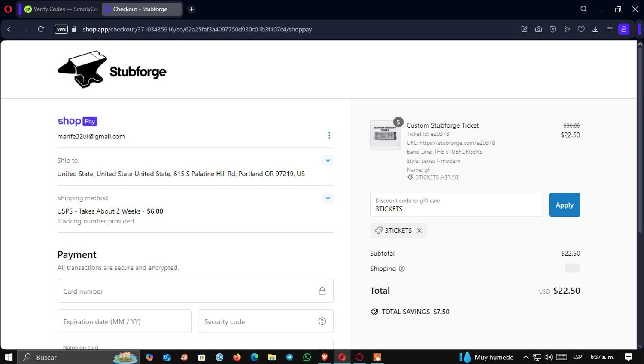Screen dimensions: 644x364
Task: Open the Muy húmedo weather widget
Action: point(487,357)
